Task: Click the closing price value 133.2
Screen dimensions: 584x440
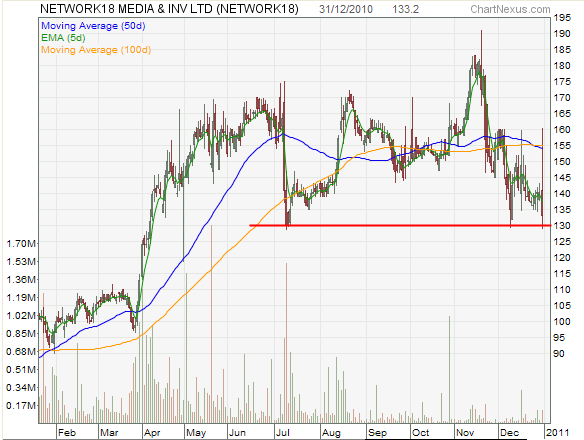Action: tap(405, 9)
